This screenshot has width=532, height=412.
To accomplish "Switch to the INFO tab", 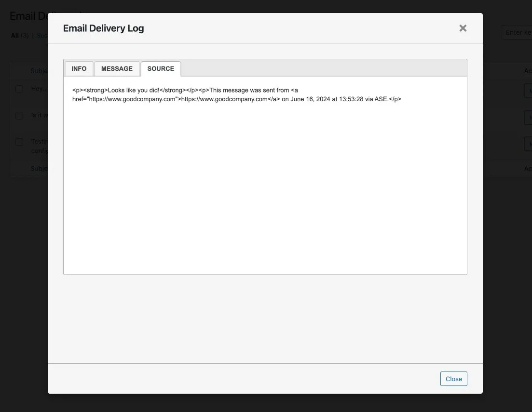I will [79, 68].
